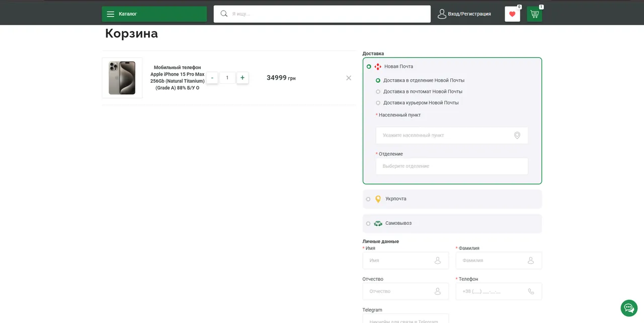Image resolution: width=644 pixels, height=323 pixels.
Task: Open the Населенный пункт field
Action: tap(452, 136)
